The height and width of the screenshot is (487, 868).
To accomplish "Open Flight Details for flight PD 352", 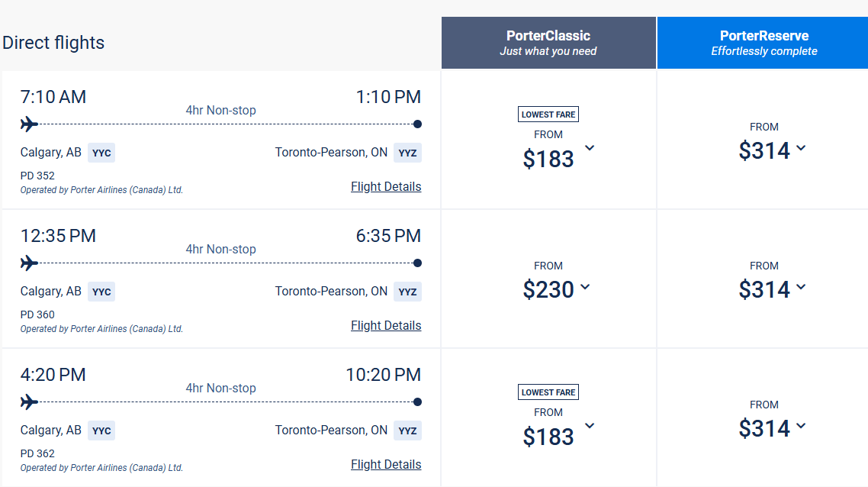I will pos(386,187).
